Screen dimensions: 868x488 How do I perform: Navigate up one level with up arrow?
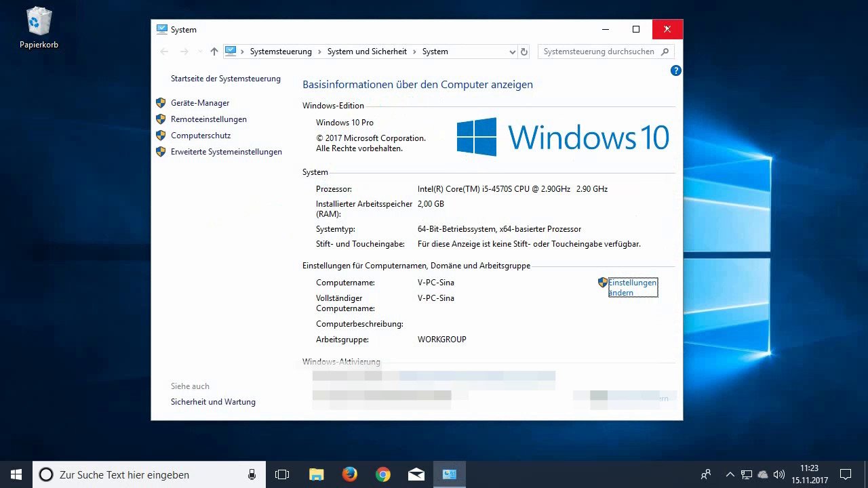pyautogui.click(x=214, y=52)
